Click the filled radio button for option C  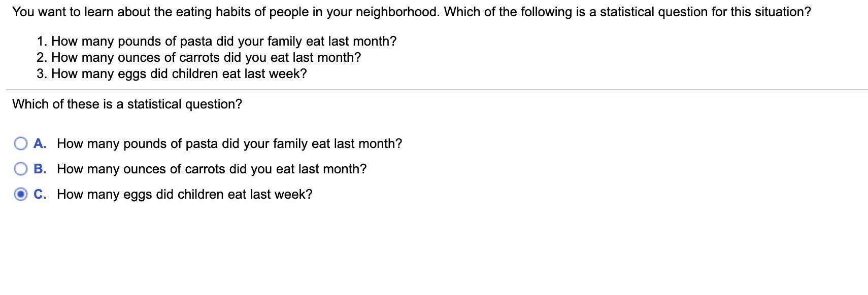(x=21, y=195)
